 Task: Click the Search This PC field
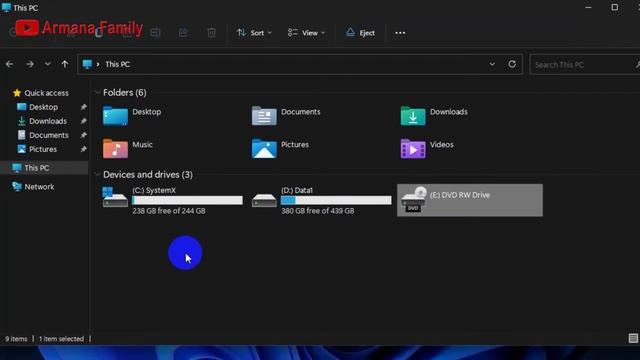(584, 64)
